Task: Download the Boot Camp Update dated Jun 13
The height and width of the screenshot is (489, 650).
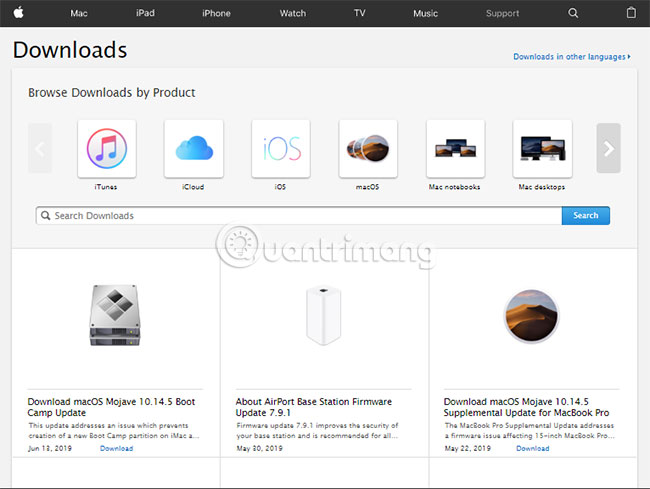Action: pos(116,448)
